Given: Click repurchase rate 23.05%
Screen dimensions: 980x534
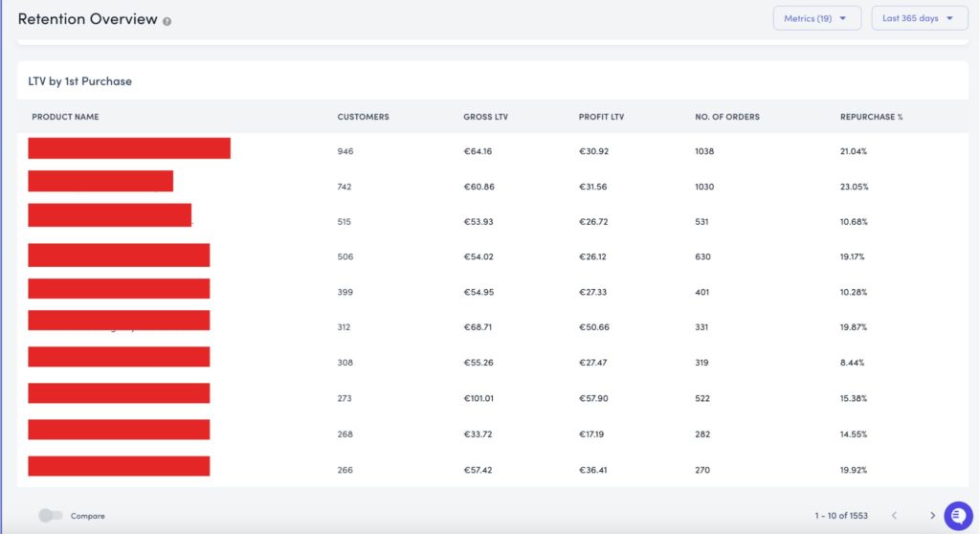Looking at the screenshot, I should (x=854, y=187).
